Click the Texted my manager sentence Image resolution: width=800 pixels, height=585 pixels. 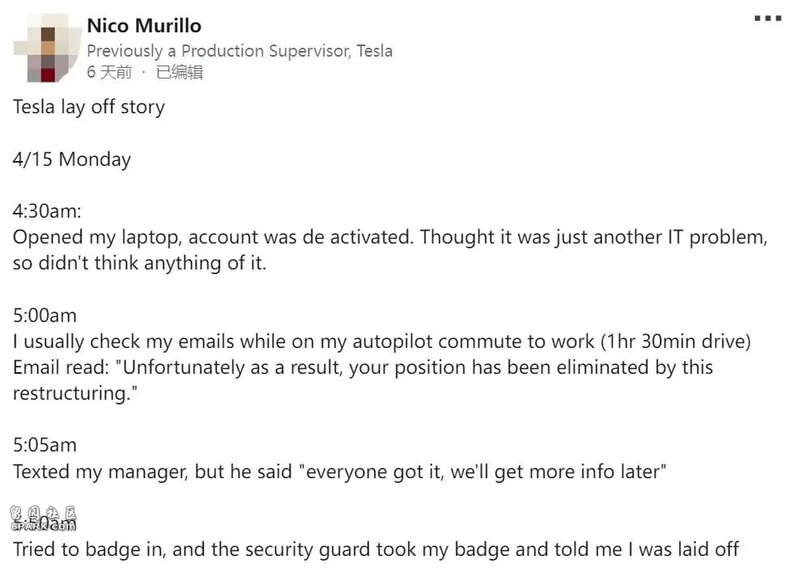coord(340,471)
